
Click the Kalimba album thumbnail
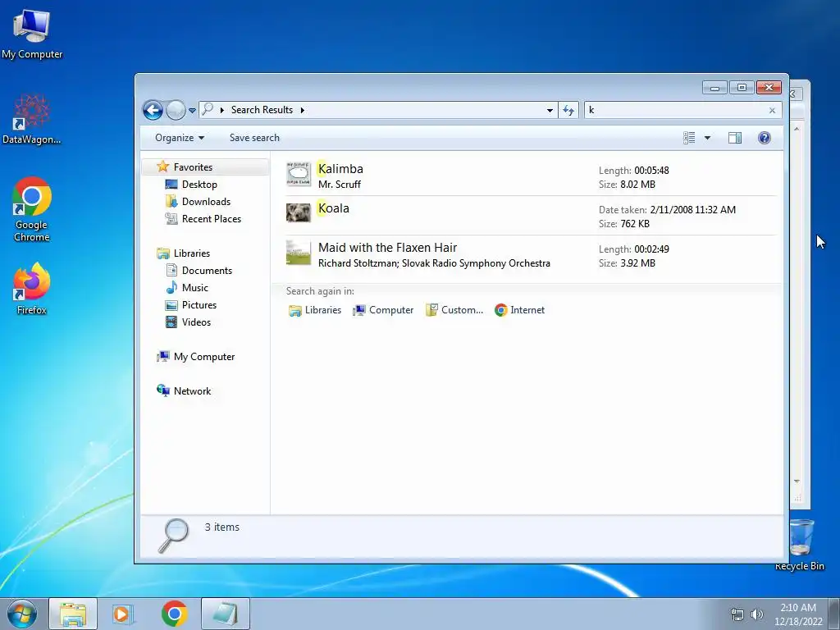299,174
